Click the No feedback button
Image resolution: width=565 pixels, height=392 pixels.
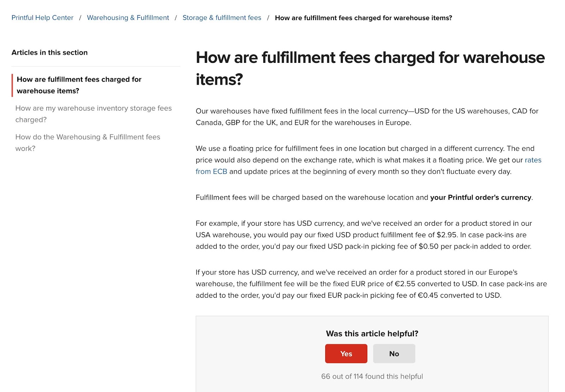pos(394,354)
